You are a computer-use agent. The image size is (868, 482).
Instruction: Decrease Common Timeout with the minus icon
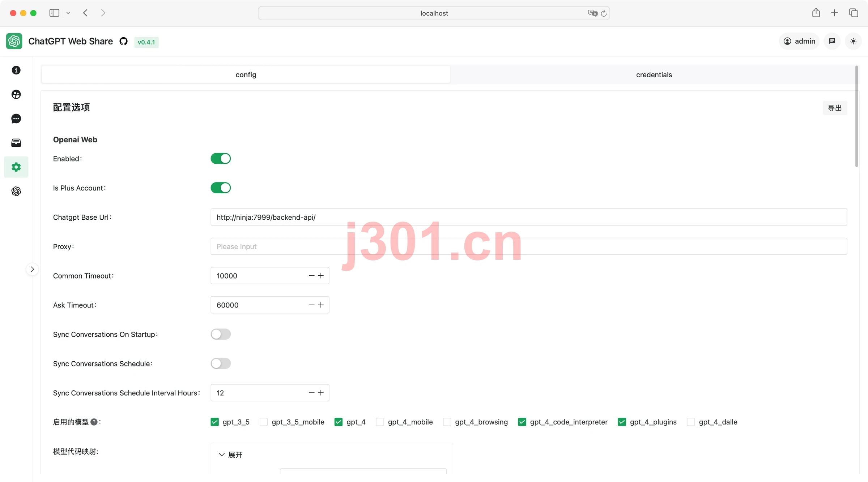click(x=311, y=276)
